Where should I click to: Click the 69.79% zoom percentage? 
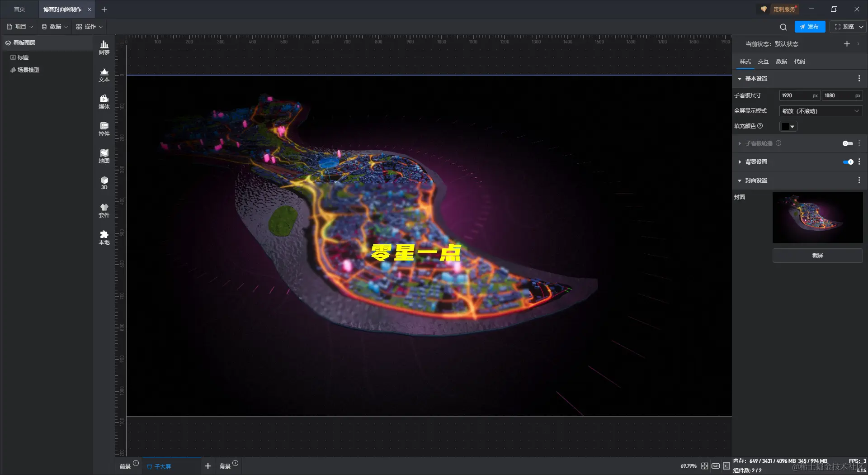click(689, 466)
